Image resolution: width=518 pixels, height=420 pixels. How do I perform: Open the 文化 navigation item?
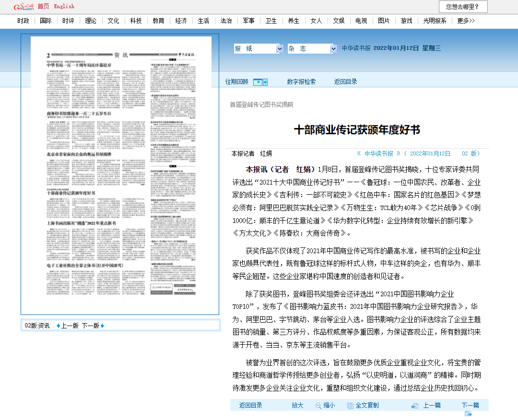[113, 21]
